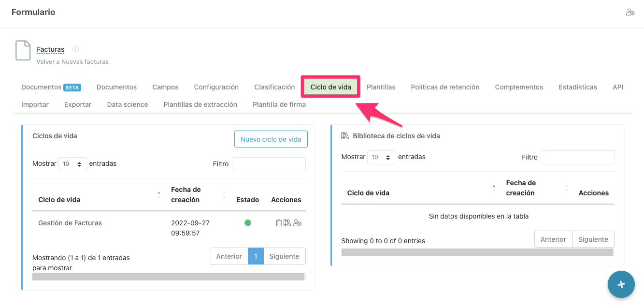
Task: Open the Mostrar entries dropdown in Ciclos de vida
Action: (72, 164)
